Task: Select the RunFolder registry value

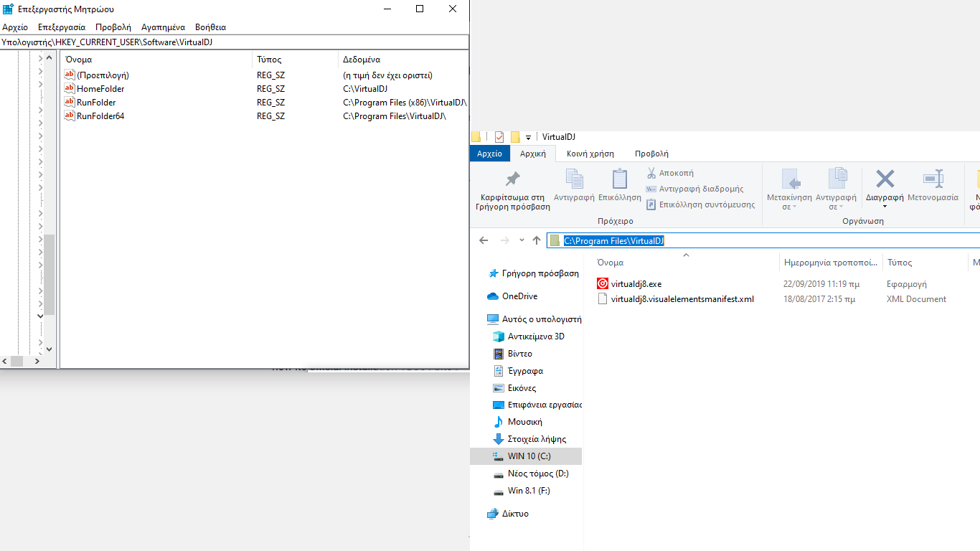Action: click(x=96, y=102)
